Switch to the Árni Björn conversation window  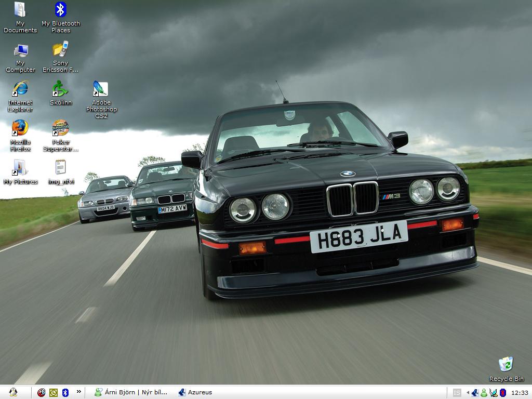click(x=130, y=393)
